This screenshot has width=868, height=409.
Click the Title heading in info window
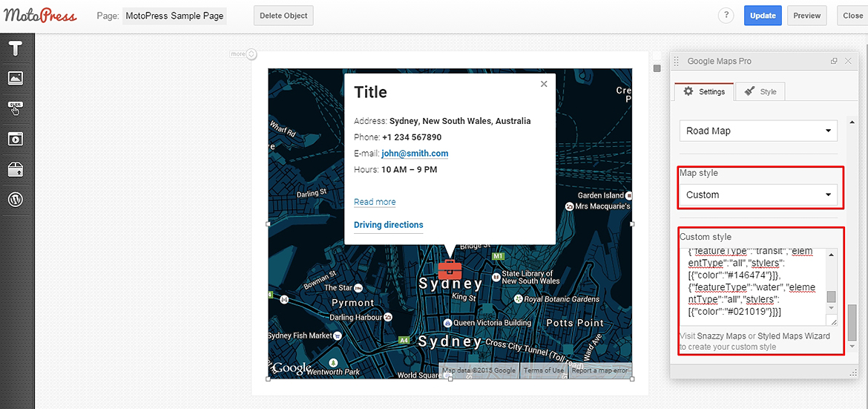[370, 92]
